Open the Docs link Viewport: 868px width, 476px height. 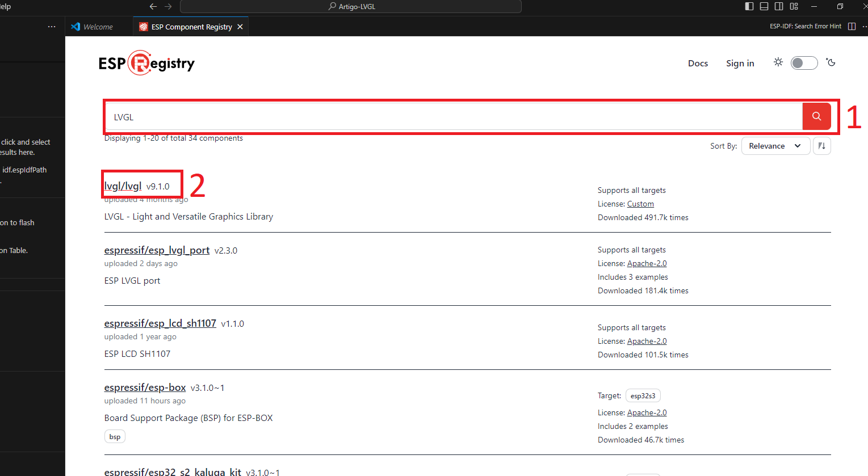pyautogui.click(x=698, y=63)
